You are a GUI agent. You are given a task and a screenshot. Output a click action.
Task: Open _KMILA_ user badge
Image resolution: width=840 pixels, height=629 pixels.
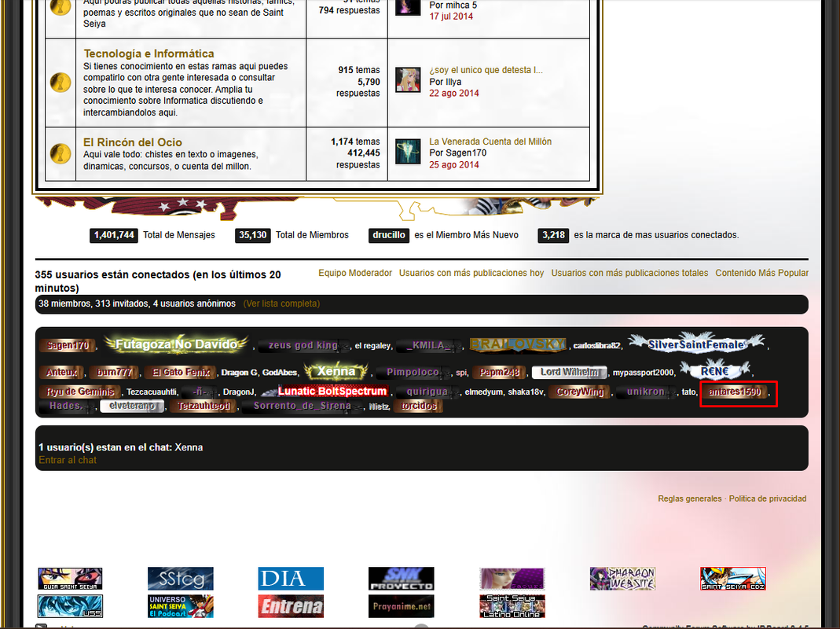[x=428, y=345]
